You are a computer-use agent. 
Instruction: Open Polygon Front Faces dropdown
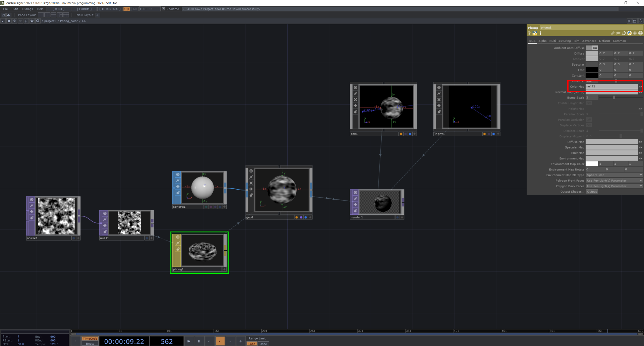(x=614, y=181)
